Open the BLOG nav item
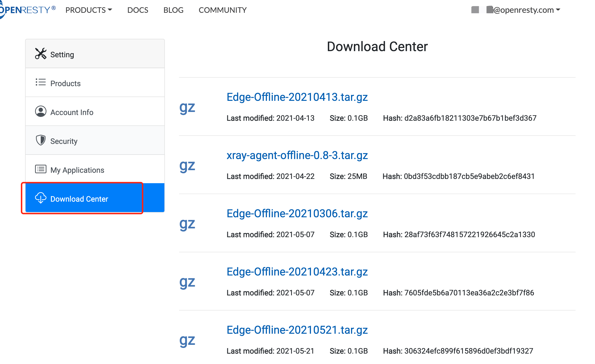 tap(173, 10)
